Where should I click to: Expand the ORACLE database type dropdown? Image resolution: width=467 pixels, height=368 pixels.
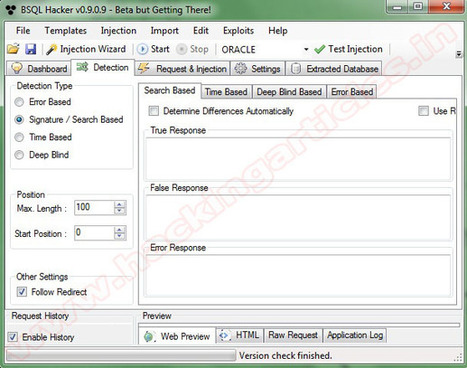pos(306,49)
